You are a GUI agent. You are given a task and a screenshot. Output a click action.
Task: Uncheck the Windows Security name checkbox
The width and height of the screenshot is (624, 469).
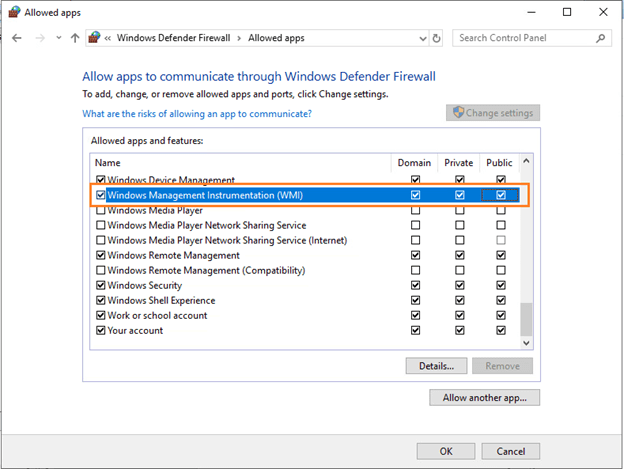[x=101, y=285]
